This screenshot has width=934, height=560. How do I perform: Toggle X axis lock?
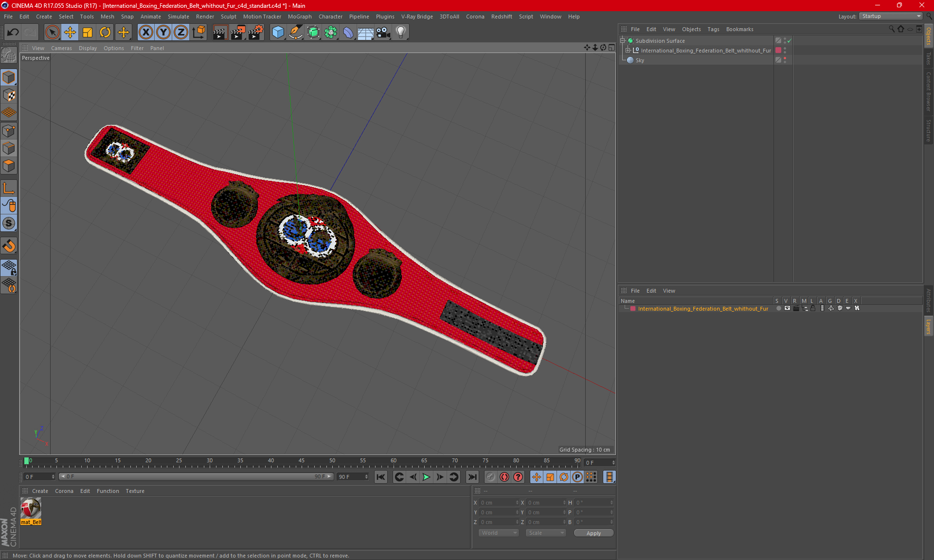click(145, 32)
